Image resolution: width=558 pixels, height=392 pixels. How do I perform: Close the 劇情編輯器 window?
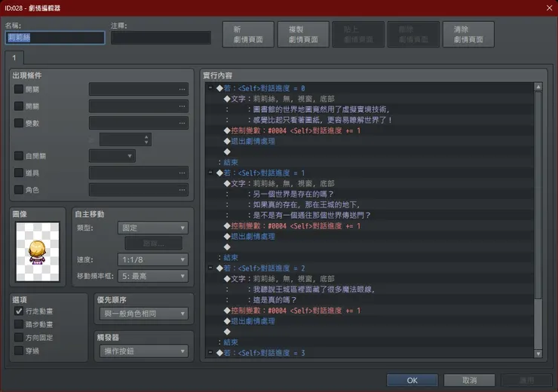pyautogui.click(x=549, y=8)
